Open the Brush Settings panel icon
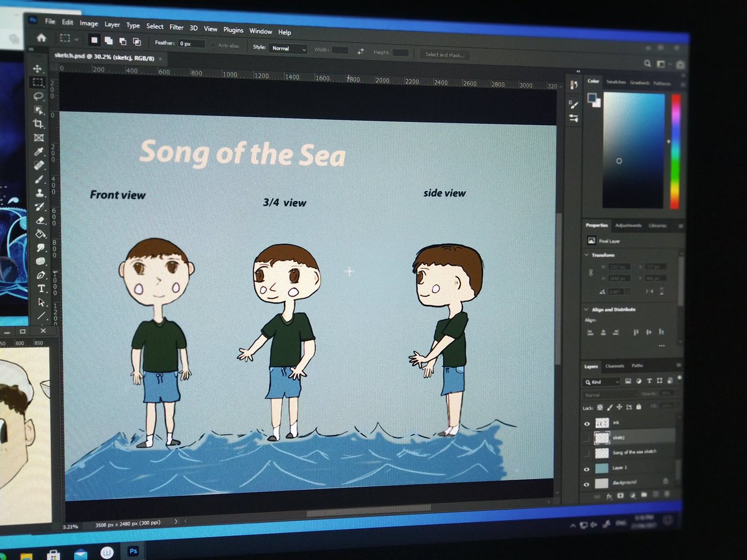Image resolution: width=747 pixels, height=560 pixels. (x=573, y=105)
